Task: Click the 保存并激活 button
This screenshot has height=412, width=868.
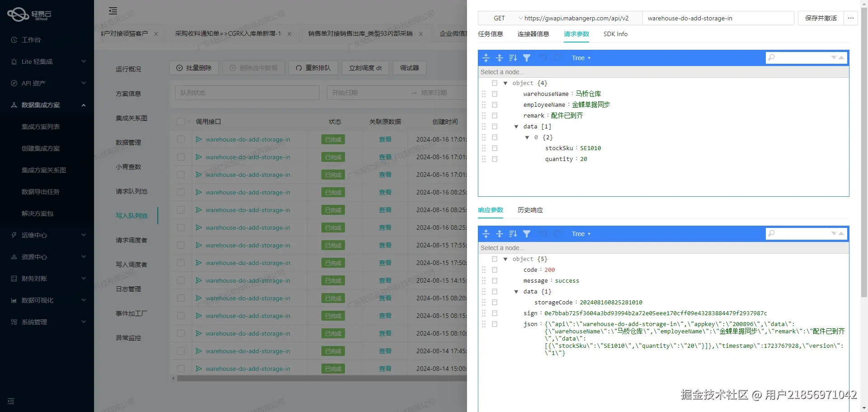Action: (821, 18)
